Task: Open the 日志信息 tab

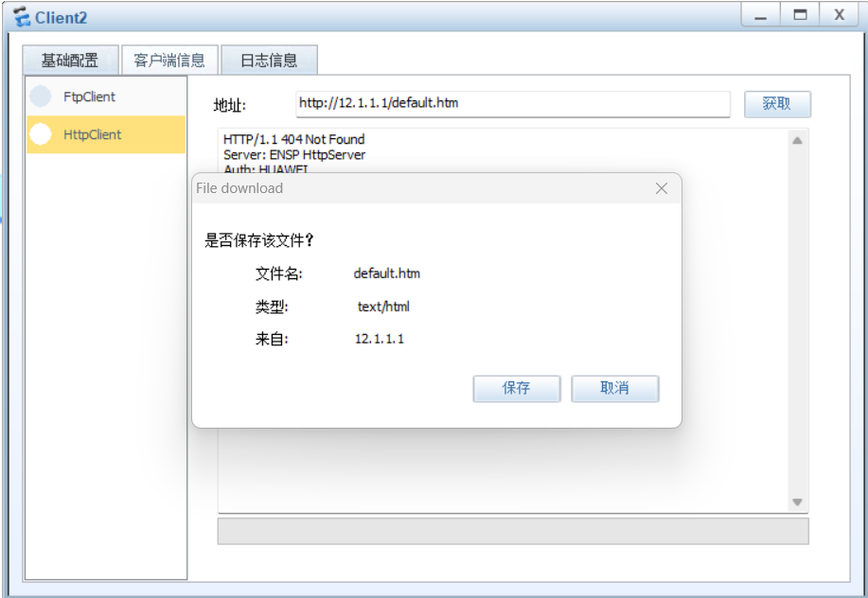Action: [269, 60]
